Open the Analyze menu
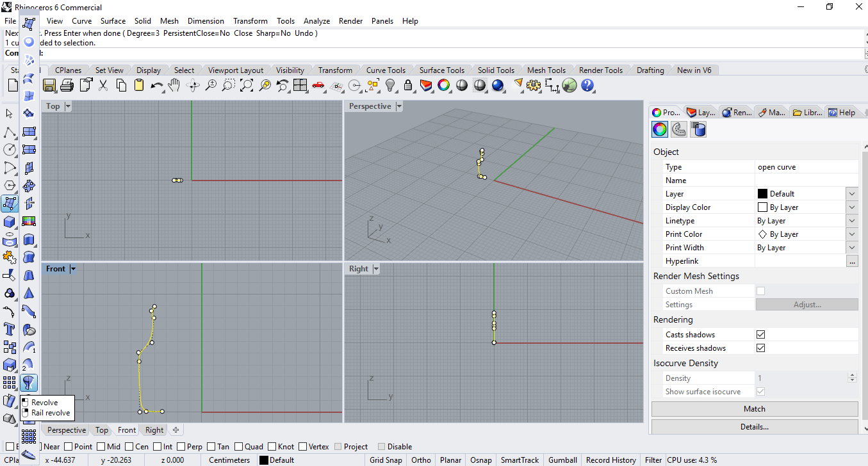The width and height of the screenshot is (868, 466). point(316,21)
